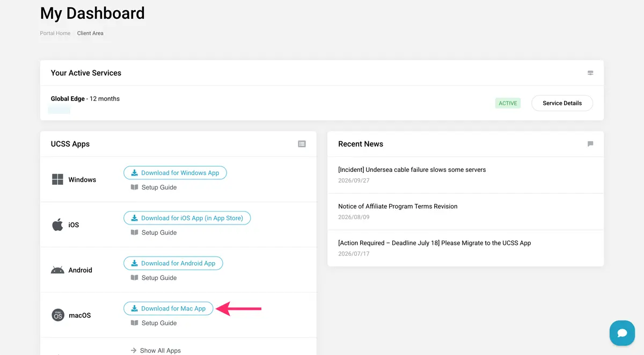This screenshot has width=644, height=355.
Task: Open the Migrate to the UCSS App notice
Action: tap(435, 243)
